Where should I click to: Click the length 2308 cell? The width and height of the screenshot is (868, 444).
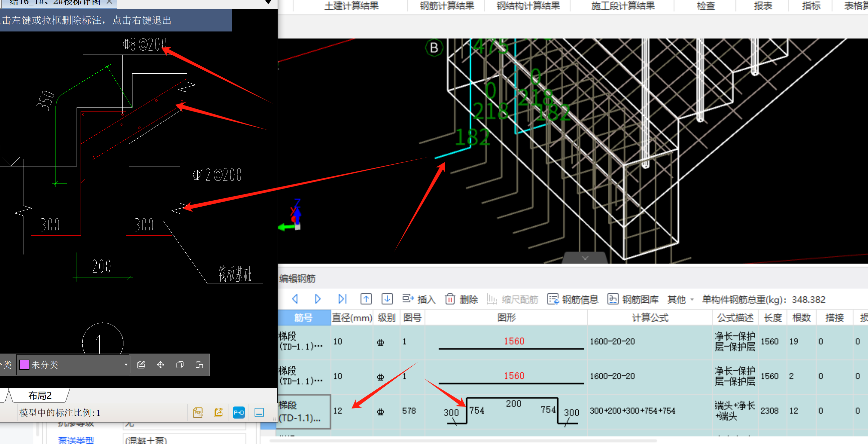pos(773,411)
